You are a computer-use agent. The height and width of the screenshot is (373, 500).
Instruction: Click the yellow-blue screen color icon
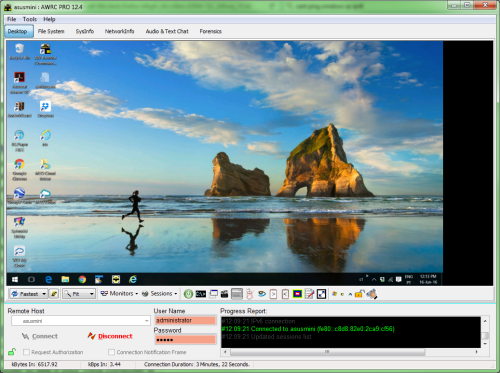[297, 294]
